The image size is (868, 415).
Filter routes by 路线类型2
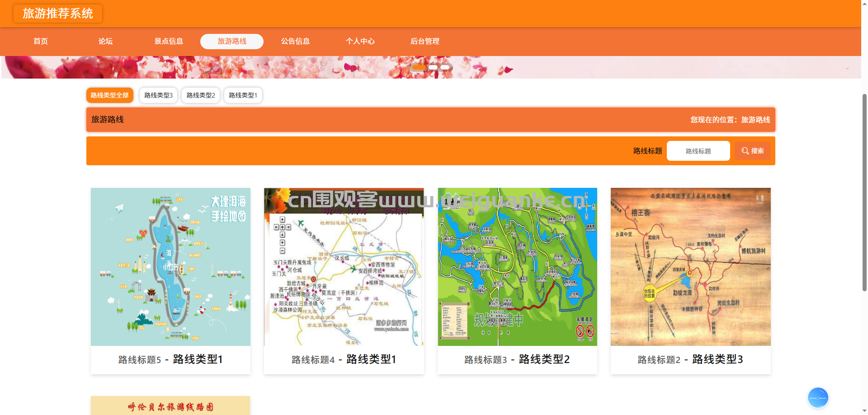[201, 95]
